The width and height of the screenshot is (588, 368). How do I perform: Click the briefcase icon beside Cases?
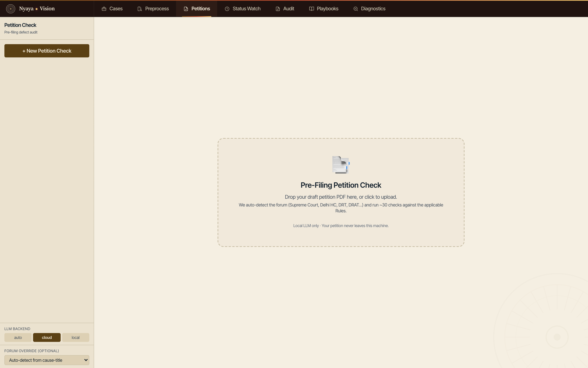point(104,9)
